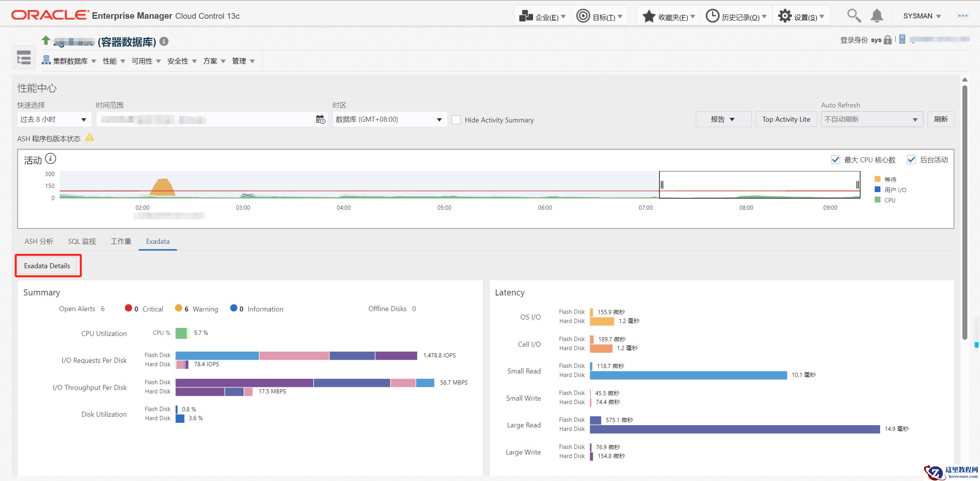Open the 数据库 (GMT+08:00) timezone dropdown
Image resolution: width=980 pixels, height=481 pixels.
coord(389,119)
